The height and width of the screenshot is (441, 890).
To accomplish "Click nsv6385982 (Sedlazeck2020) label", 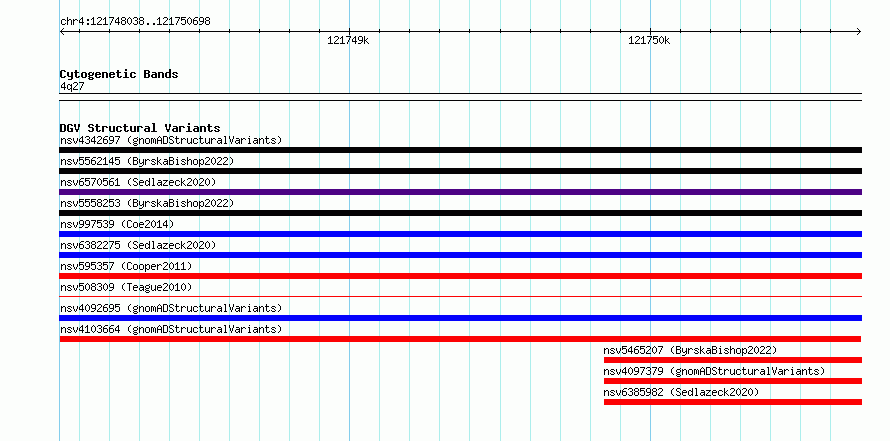I will (681, 392).
